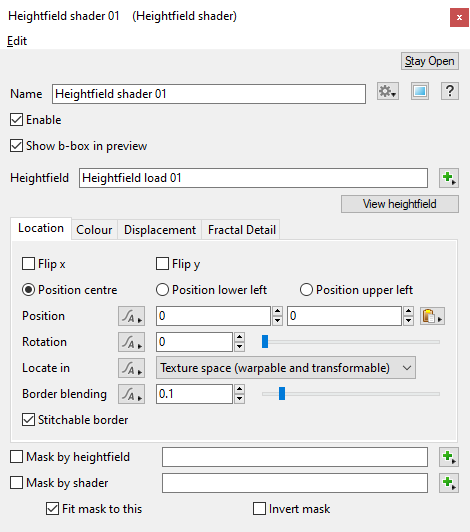Open the Border blending animation icon

pyautogui.click(x=131, y=394)
